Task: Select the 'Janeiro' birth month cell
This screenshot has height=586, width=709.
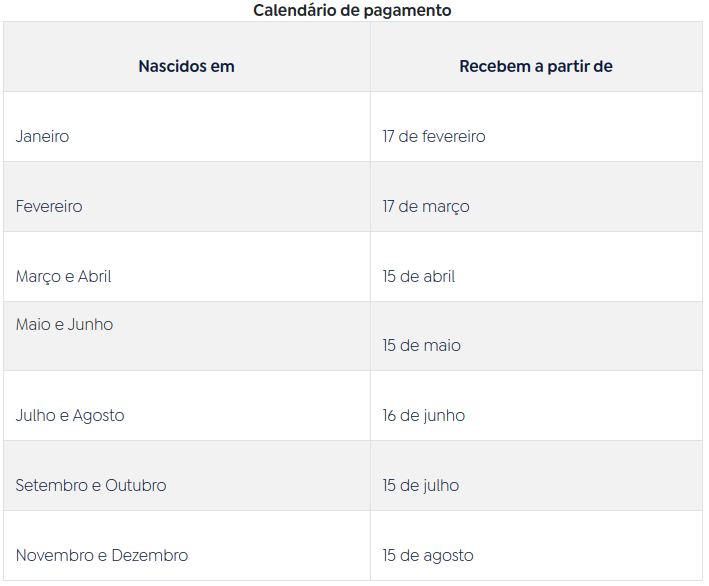Action: pos(43,137)
